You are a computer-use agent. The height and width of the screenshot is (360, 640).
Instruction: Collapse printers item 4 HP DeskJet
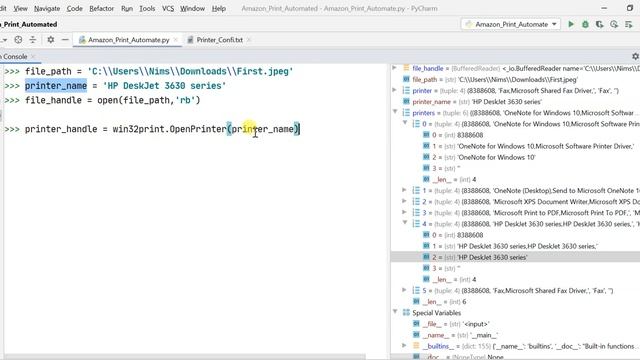[405, 223]
